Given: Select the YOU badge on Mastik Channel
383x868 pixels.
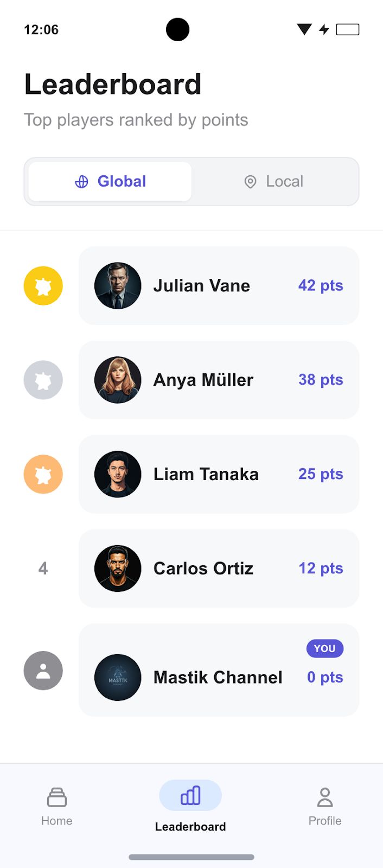Looking at the screenshot, I should pyautogui.click(x=324, y=648).
